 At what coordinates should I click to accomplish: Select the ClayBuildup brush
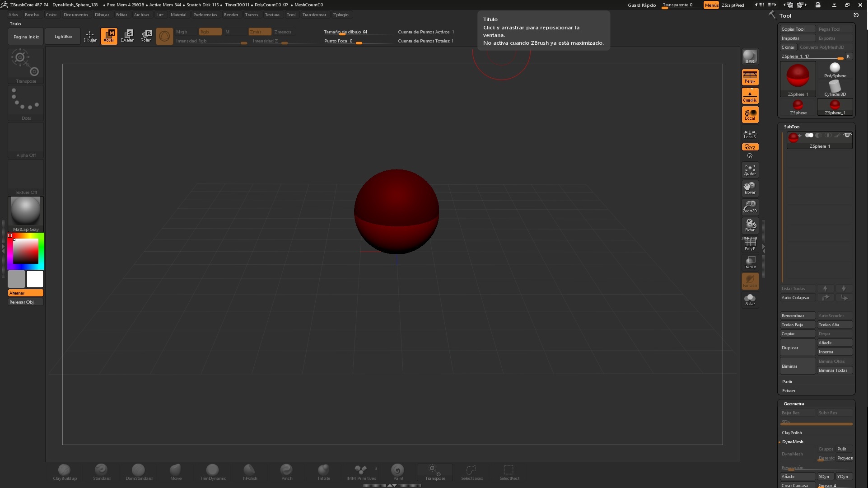tap(65, 472)
